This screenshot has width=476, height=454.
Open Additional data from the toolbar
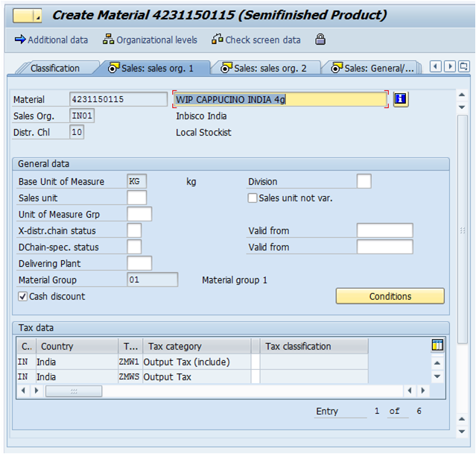(51, 40)
